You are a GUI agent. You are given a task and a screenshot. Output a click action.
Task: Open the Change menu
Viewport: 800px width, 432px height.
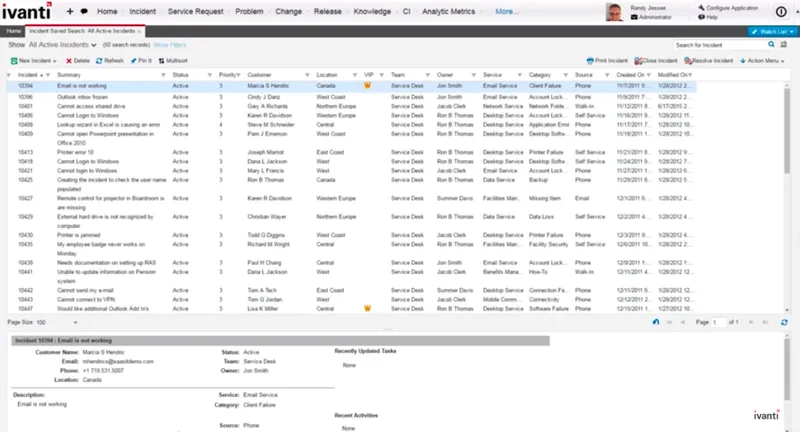(288, 11)
